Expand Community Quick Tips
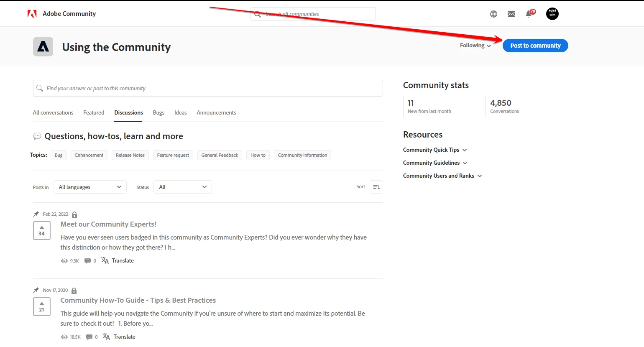The width and height of the screenshot is (644, 347). (435, 150)
